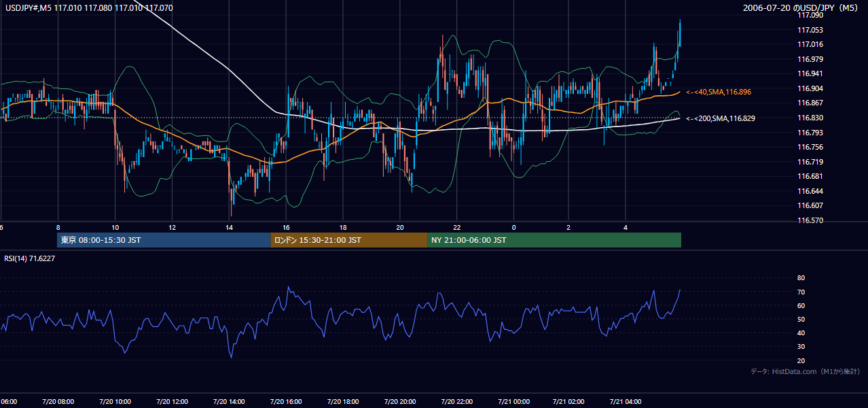Screen dimensions: 868x408
Task: Click the 116.719 price axis label
Action: point(810,162)
